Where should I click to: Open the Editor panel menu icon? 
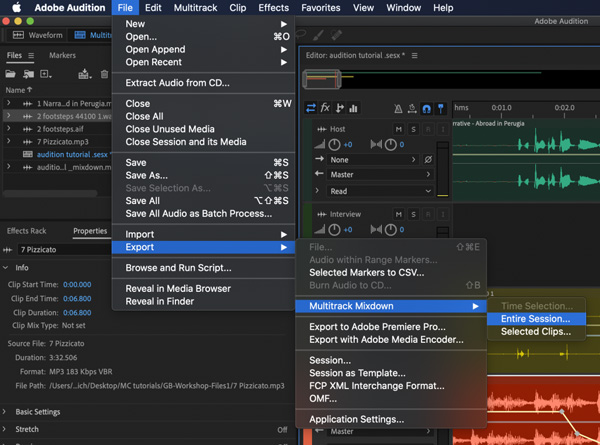(x=414, y=55)
